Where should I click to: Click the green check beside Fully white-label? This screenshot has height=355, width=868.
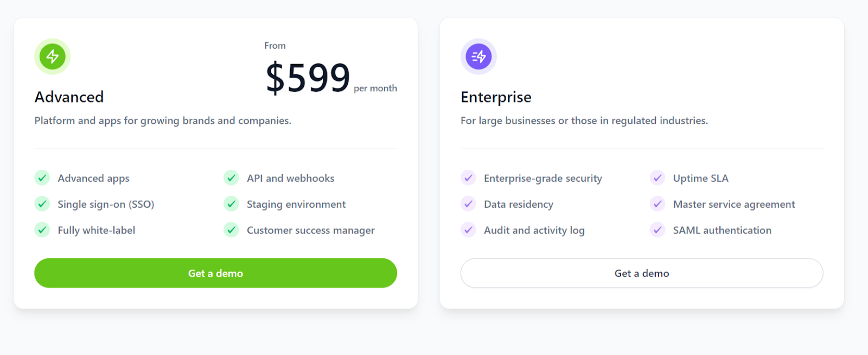pos(42,230)
